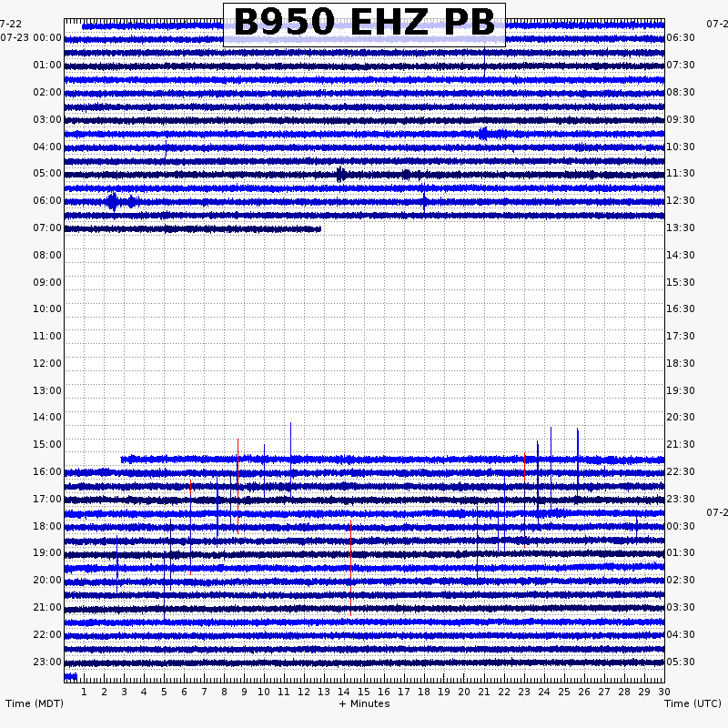Pick the "09:30" UTC time label
Image resolution: width=728 pixels, height=728 pixels.
(681, 120)
